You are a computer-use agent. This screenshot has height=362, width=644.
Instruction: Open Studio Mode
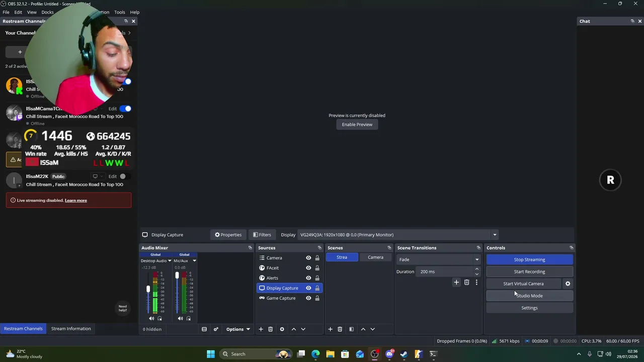click(529, 296)
